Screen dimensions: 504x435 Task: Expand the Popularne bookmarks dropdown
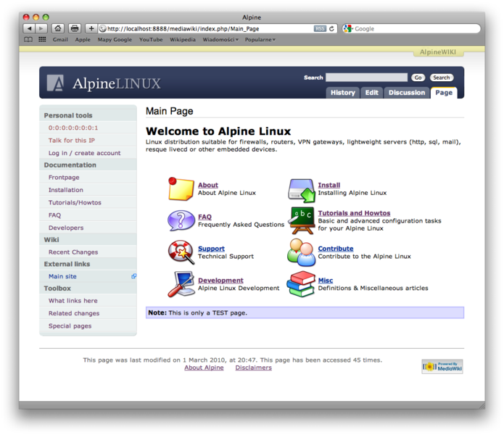tap(260, 40)
